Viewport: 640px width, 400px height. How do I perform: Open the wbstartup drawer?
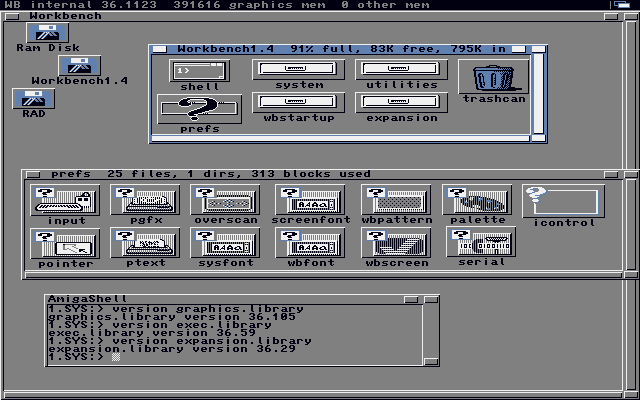click(x=298, y=102)
